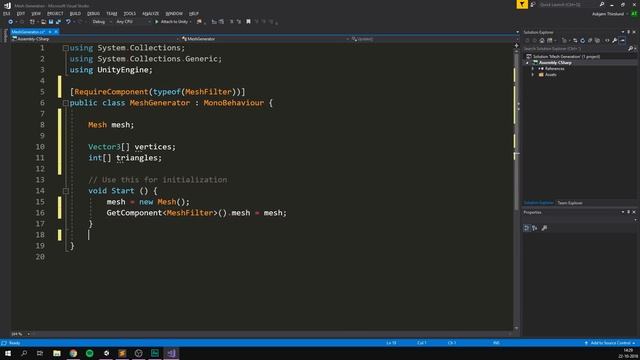
Task: Open the Any CPU platform dropdown
Action: pos(133,22)
